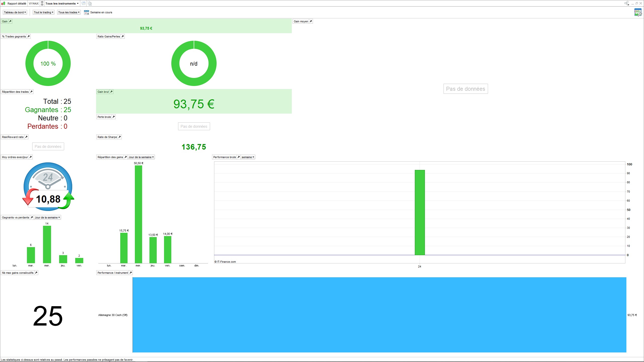Viewport: 644px width, 362px height.
Task: Click the green weekly bar in Performance brute
Action: coord(420,212)
